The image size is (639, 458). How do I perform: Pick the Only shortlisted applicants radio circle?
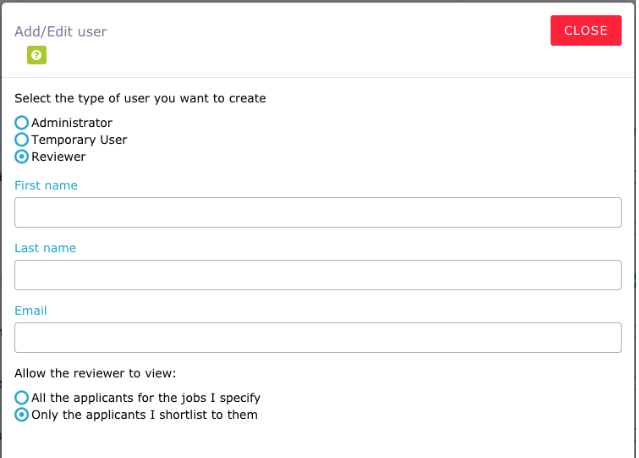point(22,415)
